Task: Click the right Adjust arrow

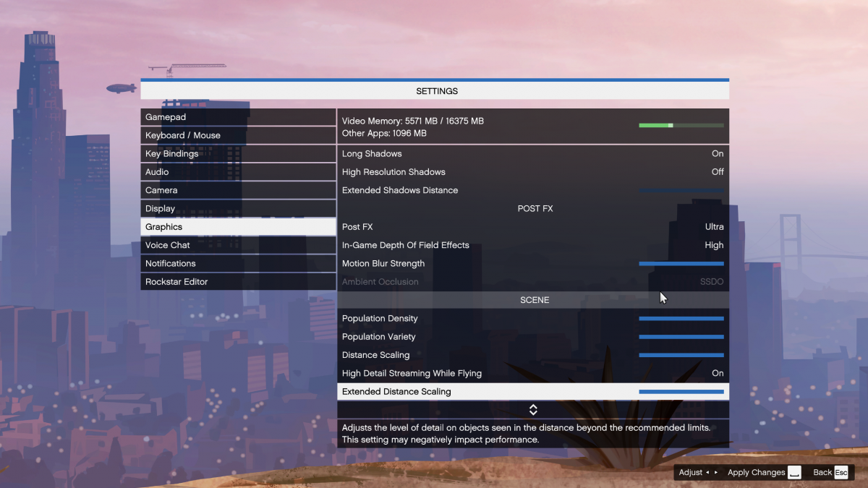Action: tap(715, 472)
